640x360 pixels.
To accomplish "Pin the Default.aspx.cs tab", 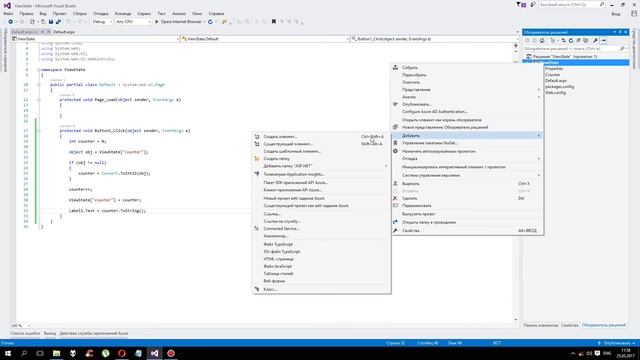I will (x=42, y=31).
